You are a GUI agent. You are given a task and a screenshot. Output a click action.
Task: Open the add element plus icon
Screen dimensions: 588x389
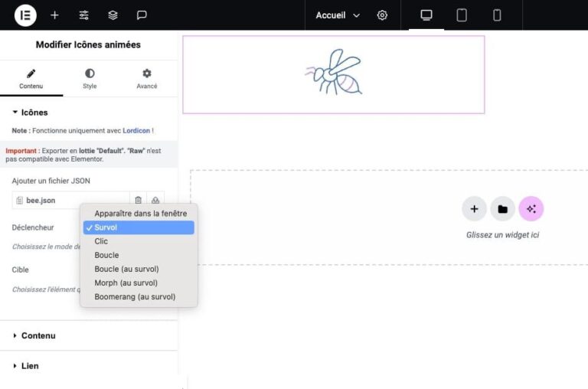[54, 15]
